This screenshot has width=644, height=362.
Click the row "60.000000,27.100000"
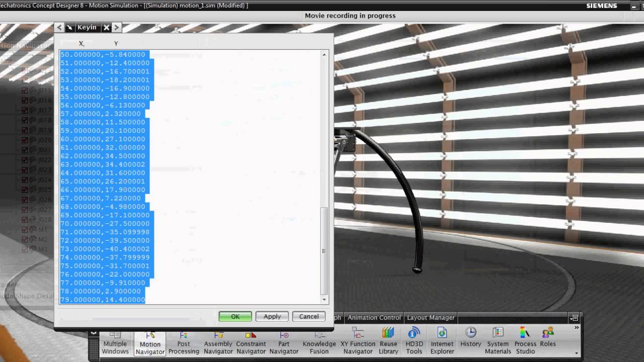103,139
